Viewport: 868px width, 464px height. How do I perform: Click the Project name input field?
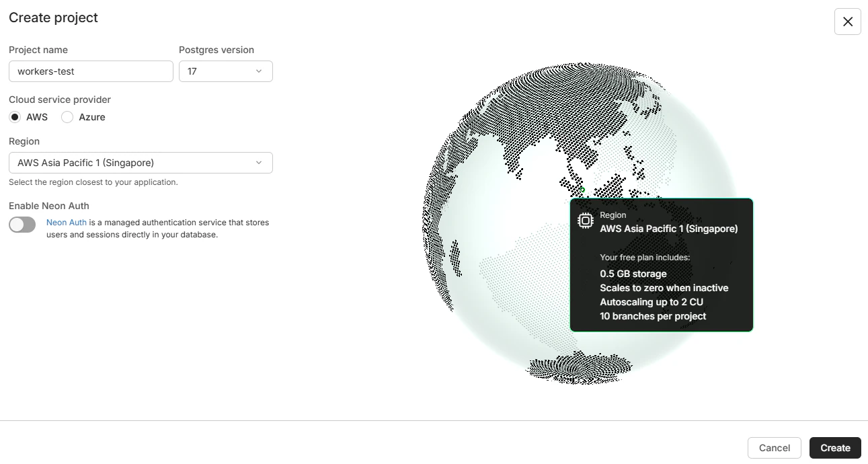coord(91,71)
